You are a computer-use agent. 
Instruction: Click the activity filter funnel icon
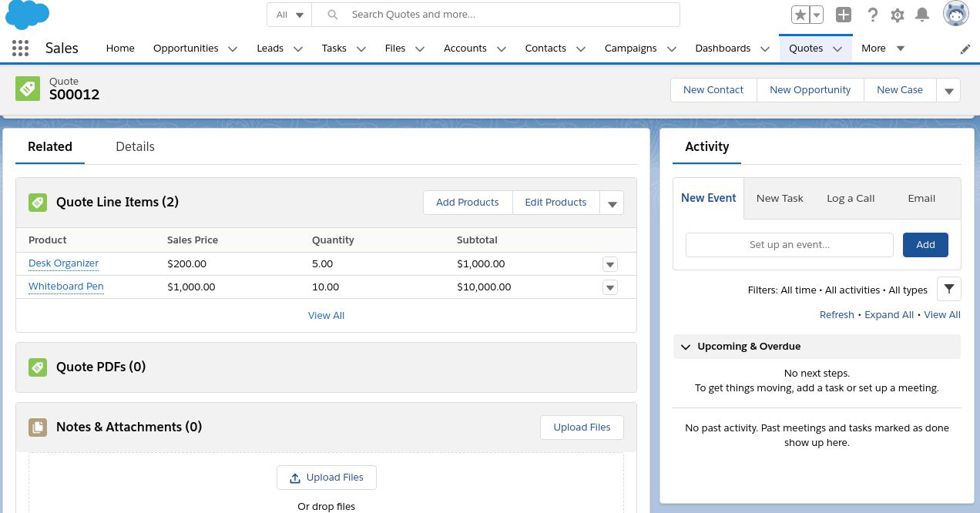click(x=949, y=289)
